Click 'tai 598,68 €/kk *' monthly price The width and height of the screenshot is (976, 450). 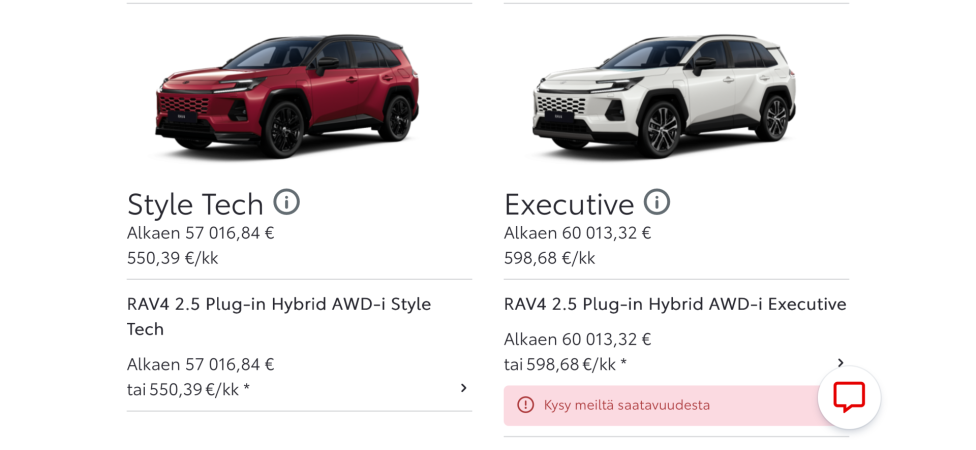(565, 364)
